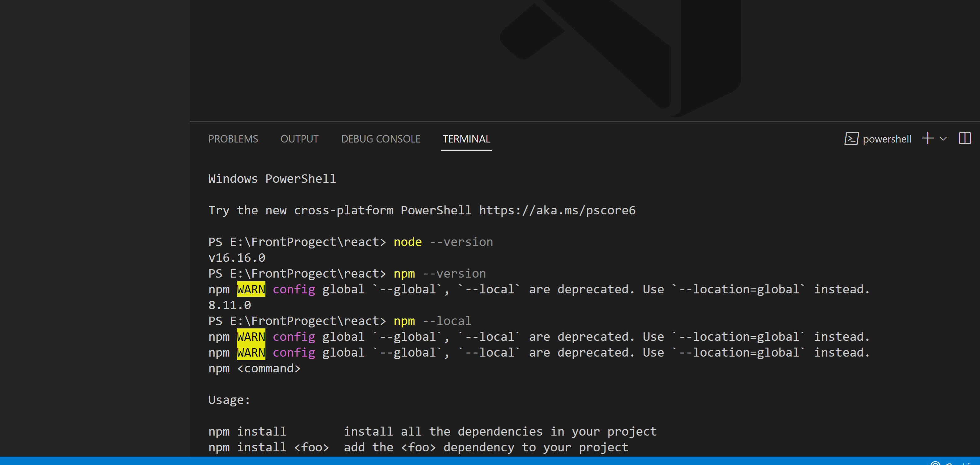Click the 'Usage:' text line
This screenshot has height=465, width=980.
pos(229,400)
